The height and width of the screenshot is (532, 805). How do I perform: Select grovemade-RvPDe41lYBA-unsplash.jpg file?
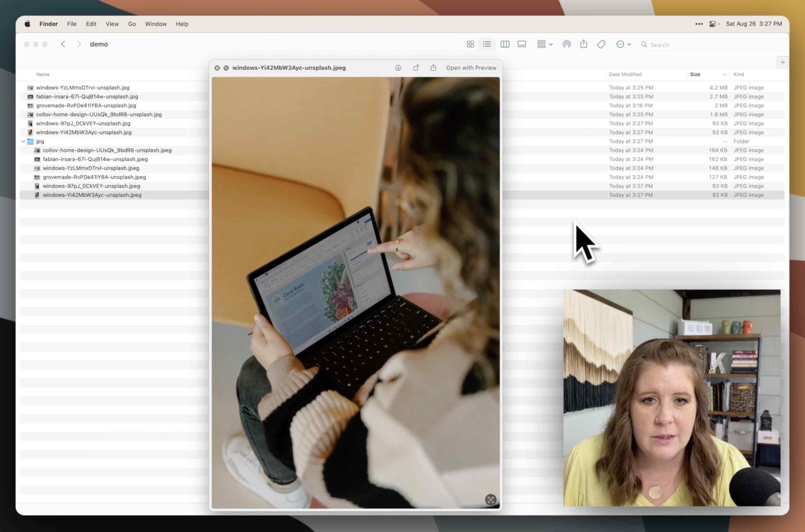tap(86, 106)
